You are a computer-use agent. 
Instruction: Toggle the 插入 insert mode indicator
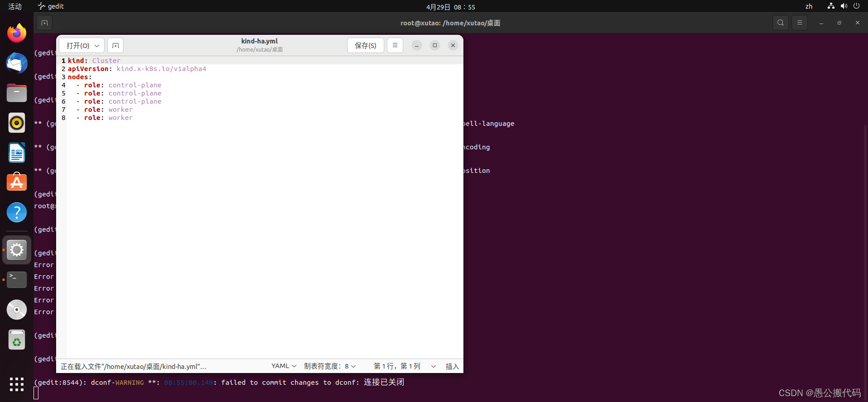click(452, 366)
